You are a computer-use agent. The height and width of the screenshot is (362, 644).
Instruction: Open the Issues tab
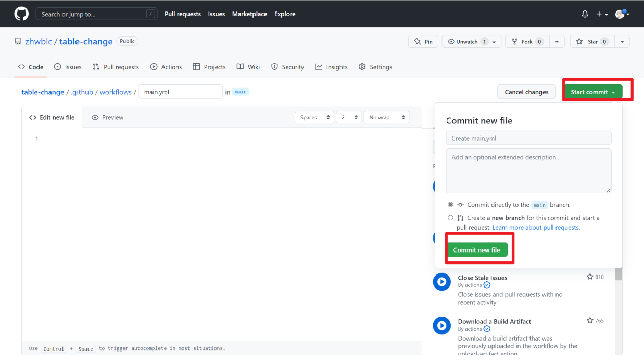[68, 67]
